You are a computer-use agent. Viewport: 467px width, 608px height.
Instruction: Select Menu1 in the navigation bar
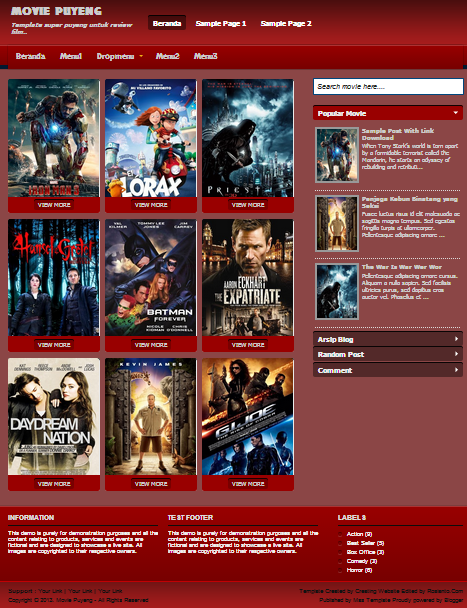[71, 56]
